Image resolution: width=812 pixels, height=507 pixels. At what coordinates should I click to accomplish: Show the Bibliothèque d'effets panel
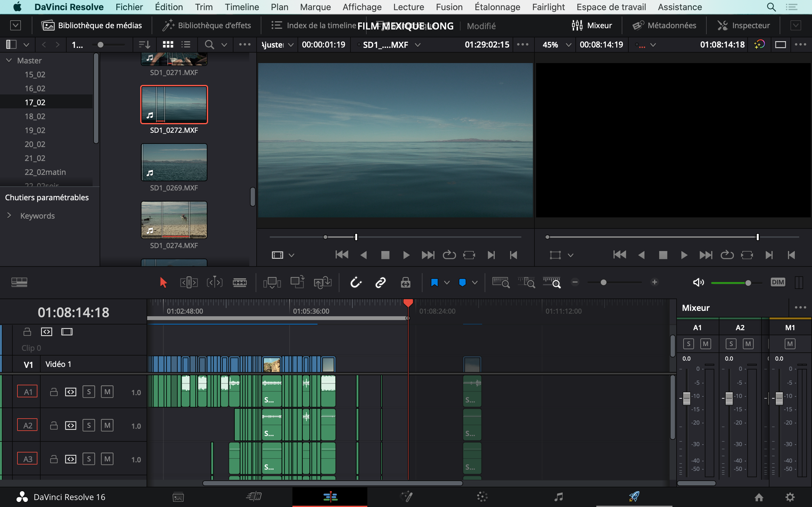click(x=207, y=25)
